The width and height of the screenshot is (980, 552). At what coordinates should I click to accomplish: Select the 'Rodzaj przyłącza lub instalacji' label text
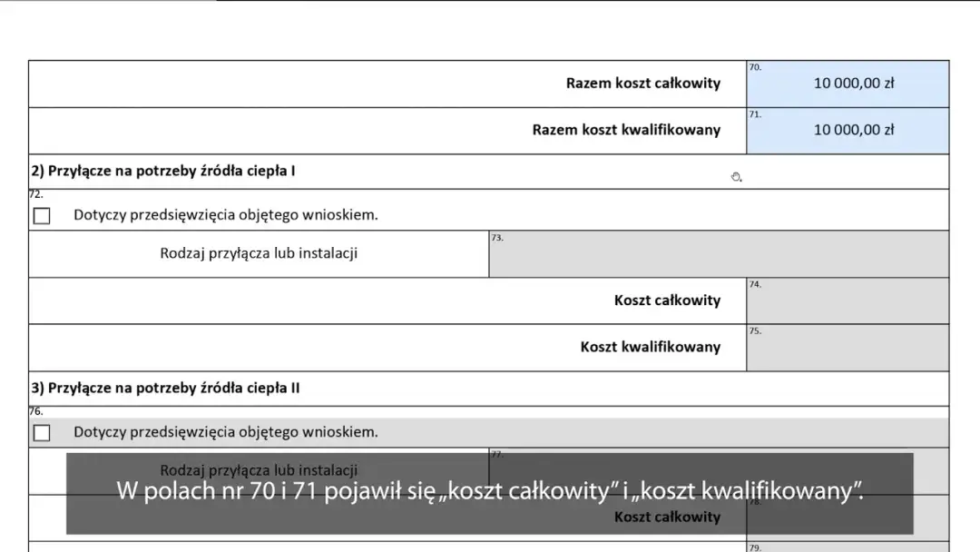[259, 254]
